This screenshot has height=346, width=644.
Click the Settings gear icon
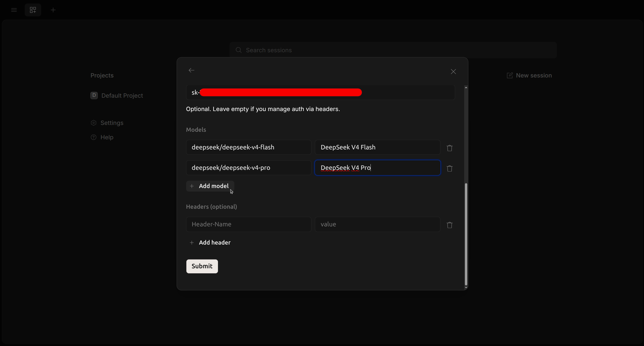point(94,123)
